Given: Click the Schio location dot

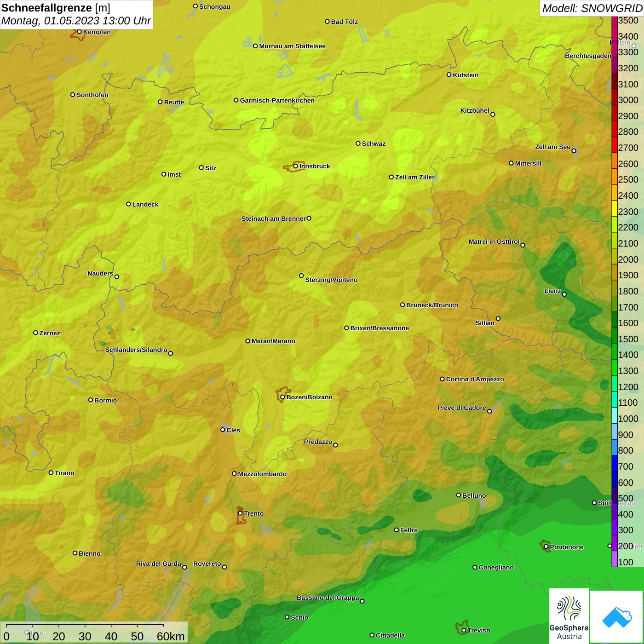Looking at the screenshot, I should click(x=287, y=617).
